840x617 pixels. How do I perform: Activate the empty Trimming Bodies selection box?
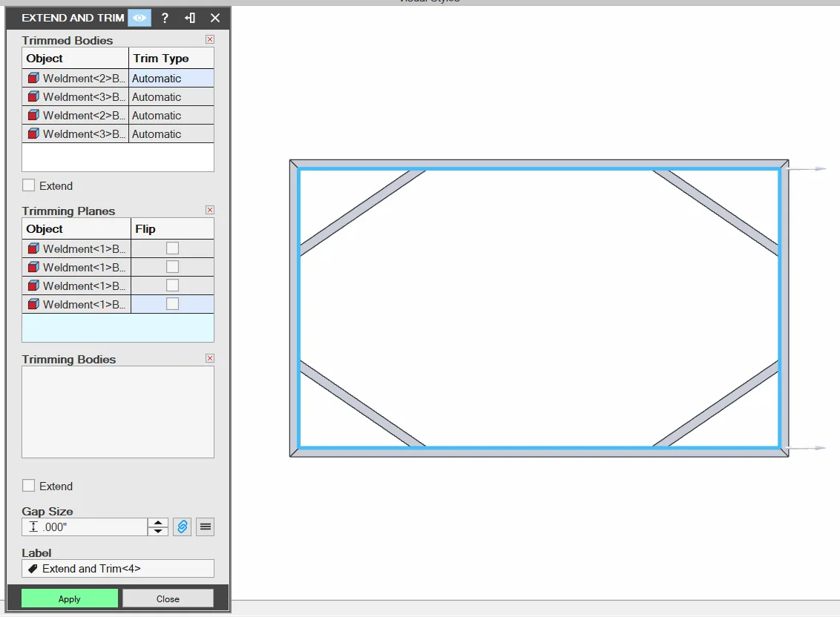[x=118, y=412]
